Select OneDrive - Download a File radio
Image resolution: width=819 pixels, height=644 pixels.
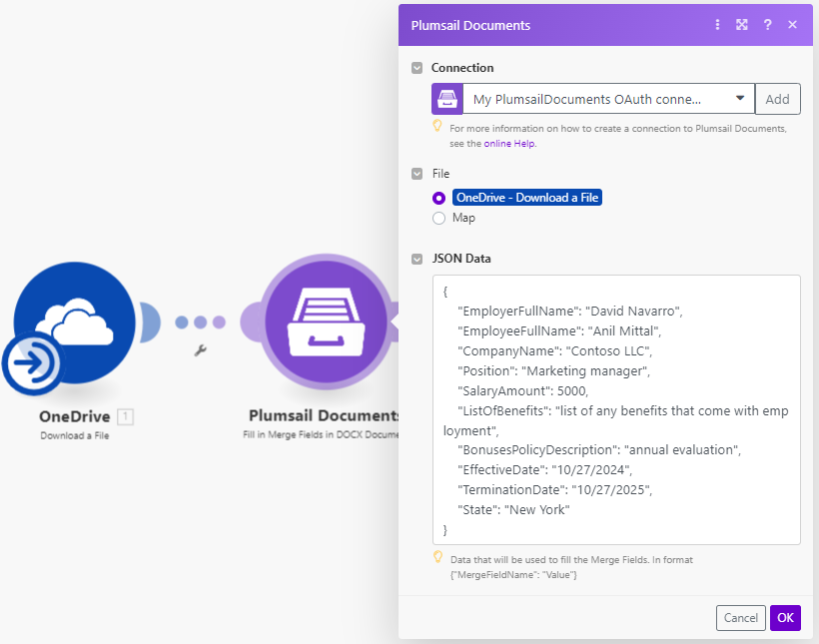tap(438, 198)
